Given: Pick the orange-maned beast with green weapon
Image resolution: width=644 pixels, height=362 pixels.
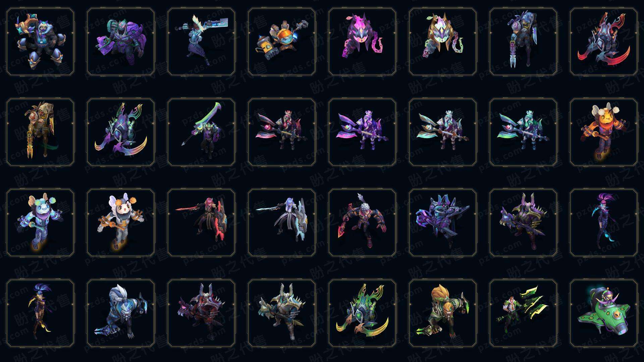Looking at the screenshot, I should [x=443, y=313].
